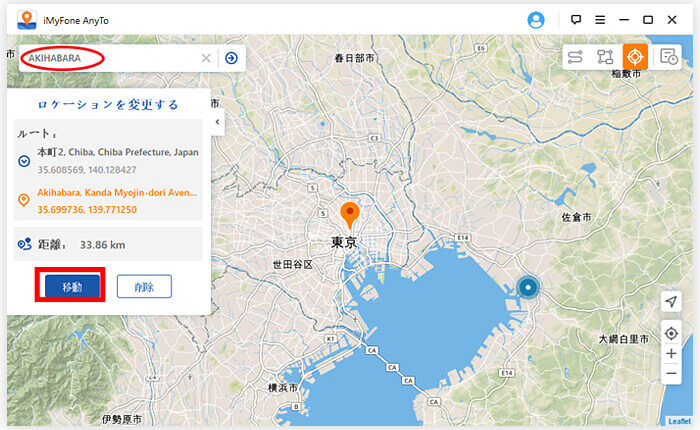The width and height of the screenshot is (700, 430).
Task: Open the feedback chat bubble icon
Action: [x=576, y=19]
